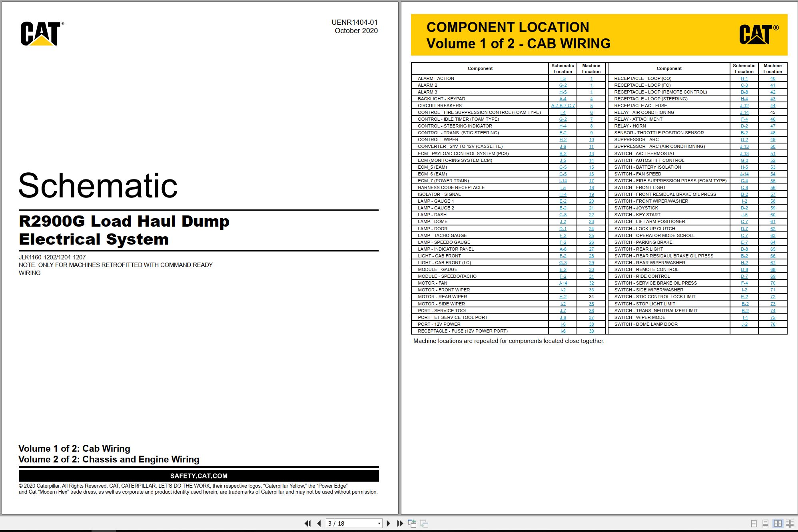Switch to single page layout
Viewport: 798px width, 532px height.
coord(754,523)
